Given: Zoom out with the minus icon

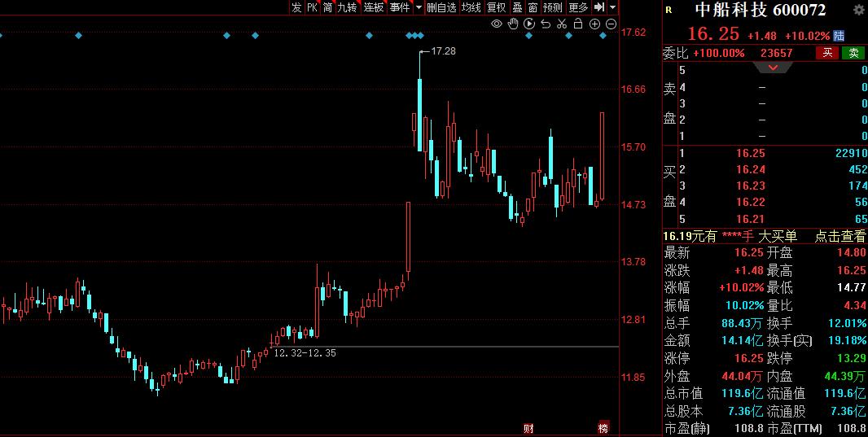Looking at the screenshot, I should tap(611, 24).
